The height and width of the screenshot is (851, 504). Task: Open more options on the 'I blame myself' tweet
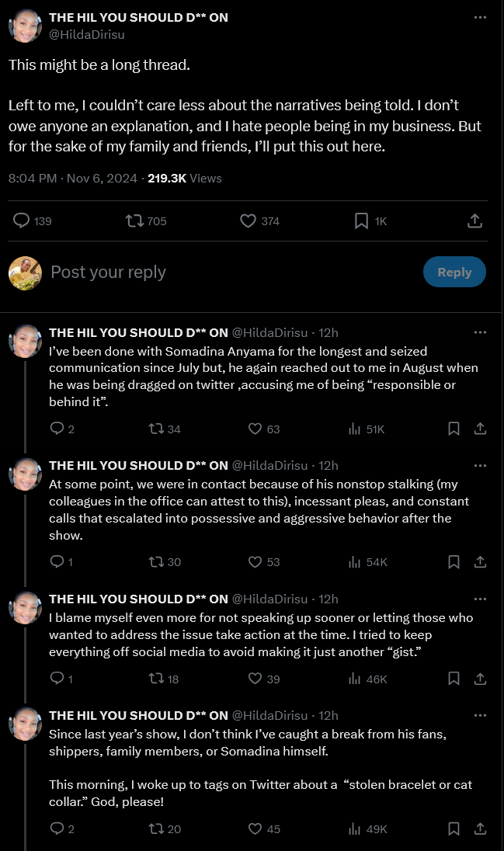tap(480, 599)
